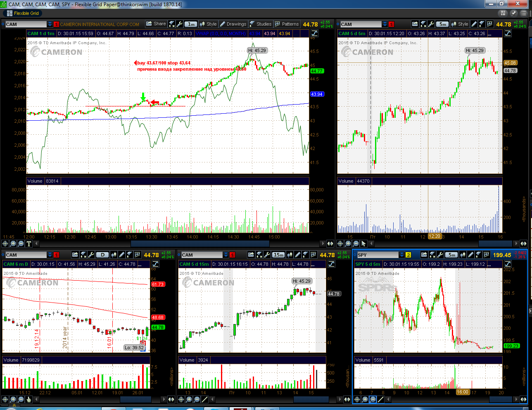The image size is (532, 410).
Task: Expand SPY symbol dropdown arrow
Action: [x=402, y=255]
